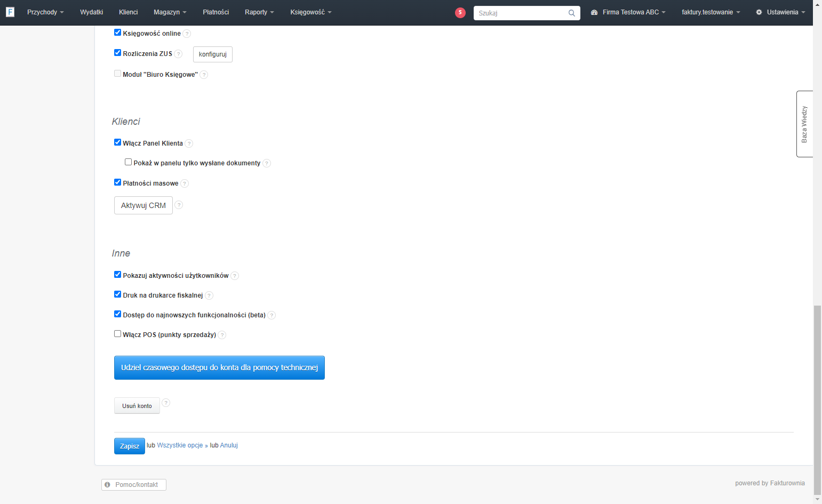The width and height of the screenshot is (822, 504).
Task: Show help for Włącz POS option
Action: [222, 335]
